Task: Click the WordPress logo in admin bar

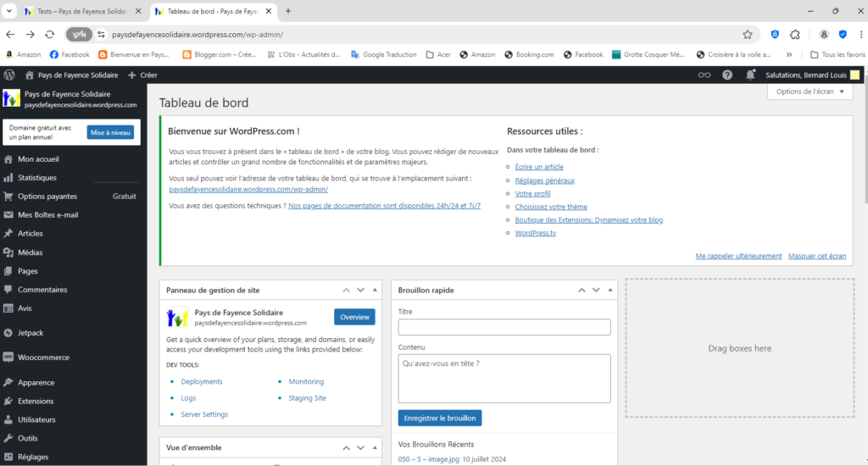Action: [9, 75]
